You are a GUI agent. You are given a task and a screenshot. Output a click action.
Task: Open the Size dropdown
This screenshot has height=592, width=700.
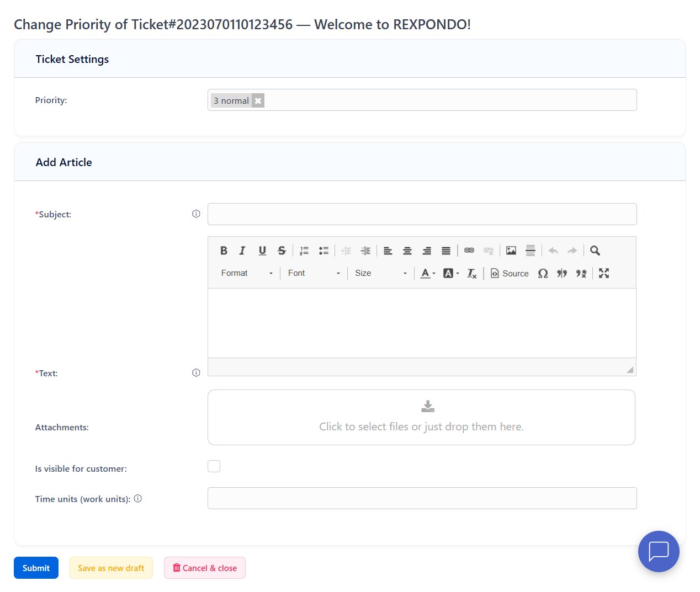coord(381,273)
